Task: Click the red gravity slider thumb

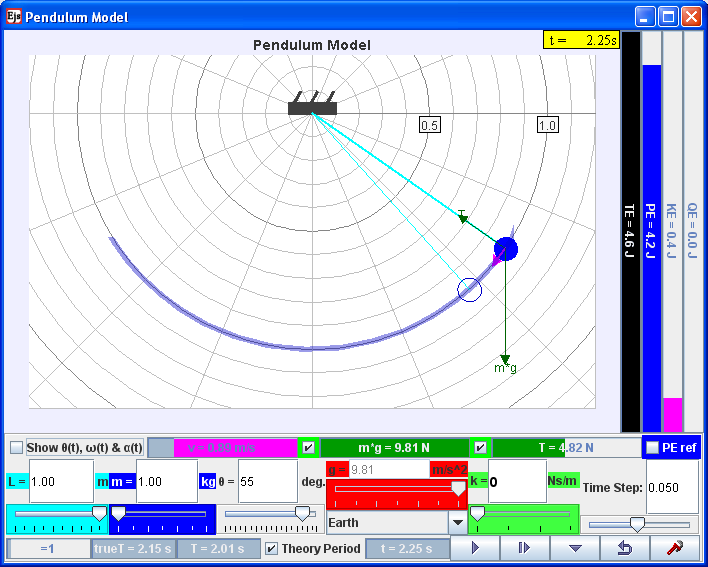Action: (x=459, y=489)
